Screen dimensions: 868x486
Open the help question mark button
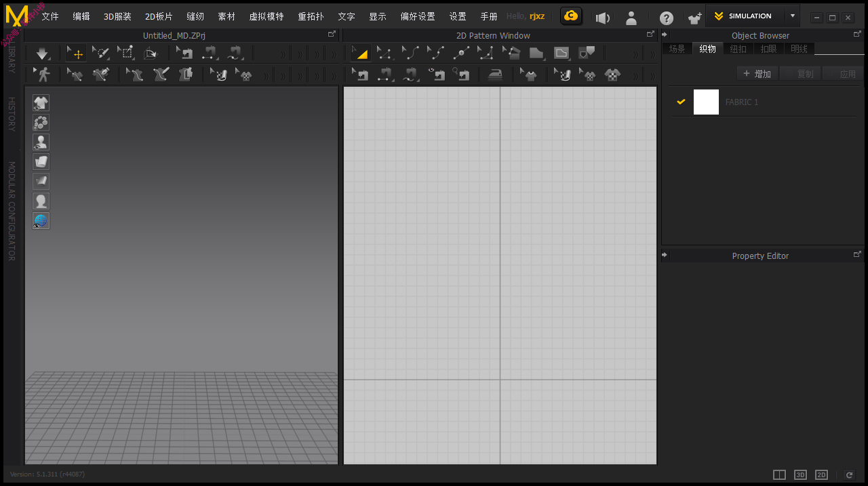coord(667,18)
